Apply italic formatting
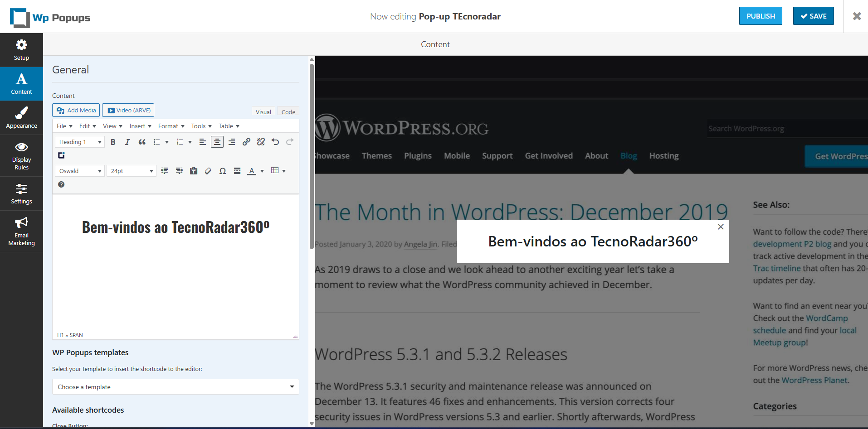The width and height of the screenshot is (868, 429). [127, 142]
